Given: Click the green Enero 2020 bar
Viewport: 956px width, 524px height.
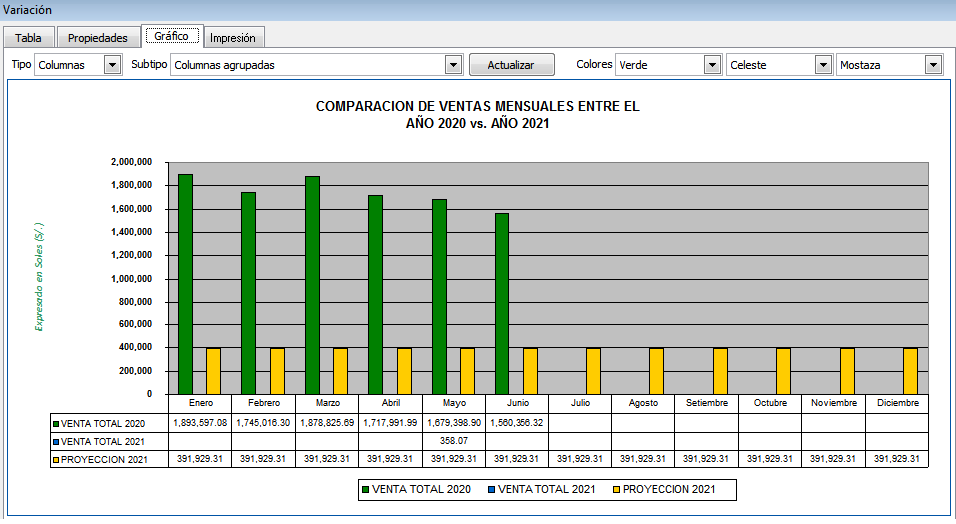Looking at the screenshot, I should pos(185,284).
